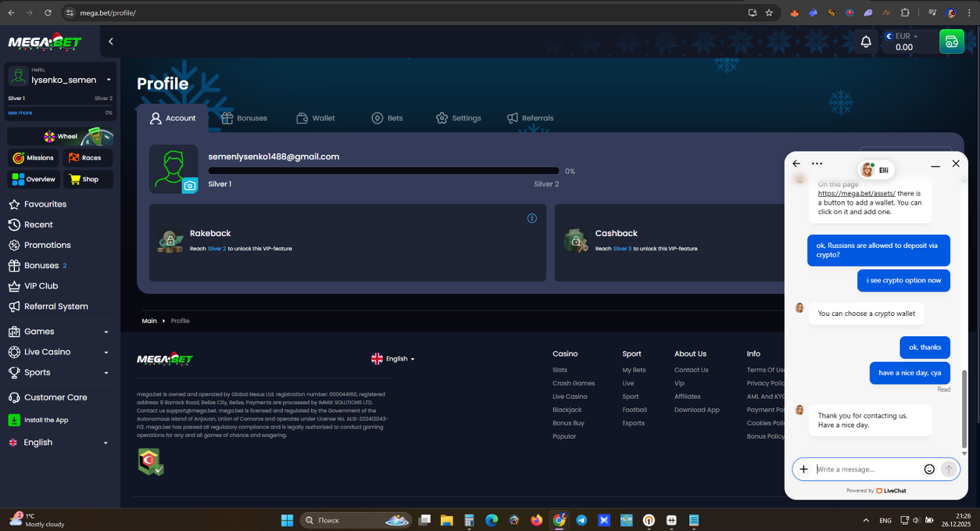This screenshot has height=531, width=980.
Task: Open Missions from the sidebar
Action: pos(33,158)
